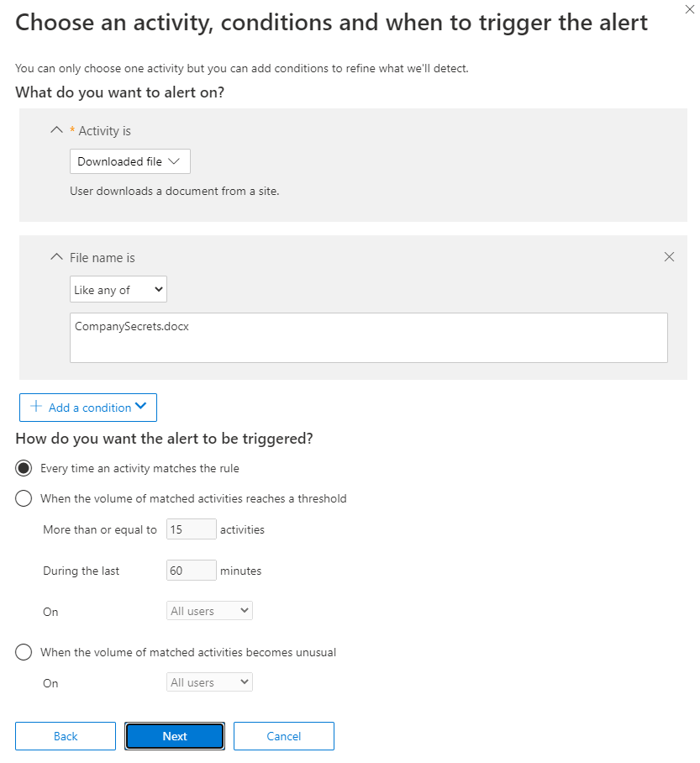Open threshold All users dropdown

click(x=210, y=611)
